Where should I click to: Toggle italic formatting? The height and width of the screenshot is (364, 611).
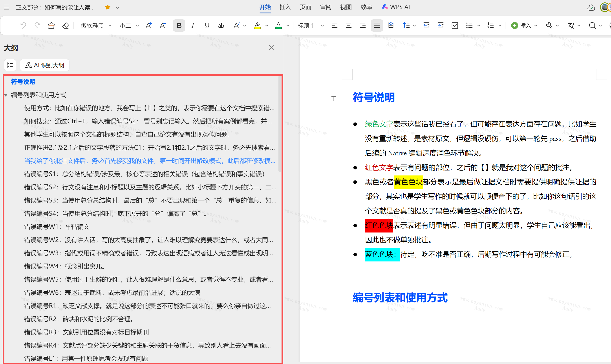pyautogui.click(x=193, y=25)
